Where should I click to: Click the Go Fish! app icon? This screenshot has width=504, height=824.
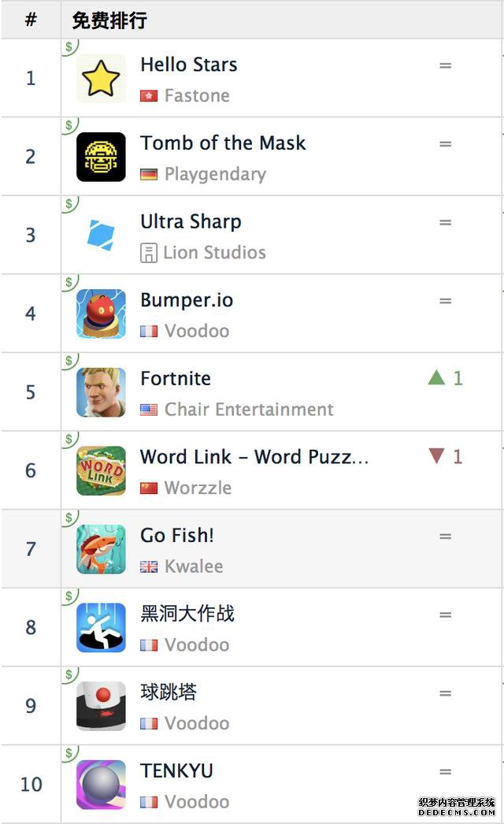(101, 549)
